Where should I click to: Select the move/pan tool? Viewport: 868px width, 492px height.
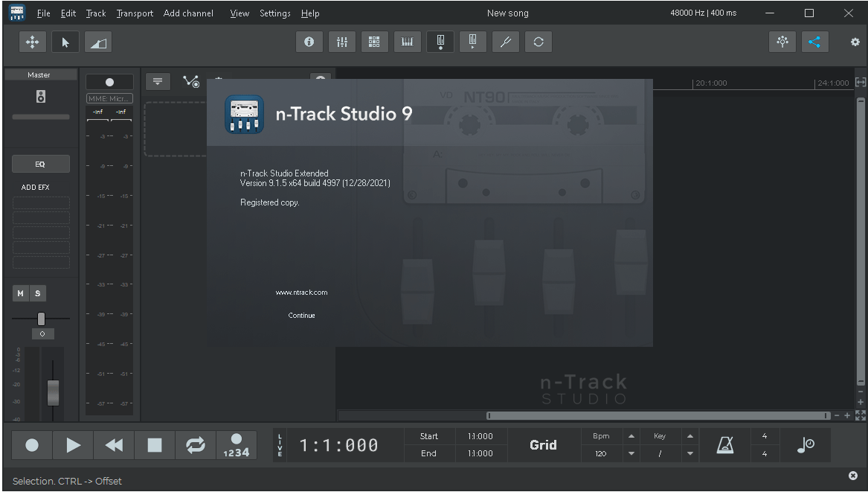click(x=33, y=42)
